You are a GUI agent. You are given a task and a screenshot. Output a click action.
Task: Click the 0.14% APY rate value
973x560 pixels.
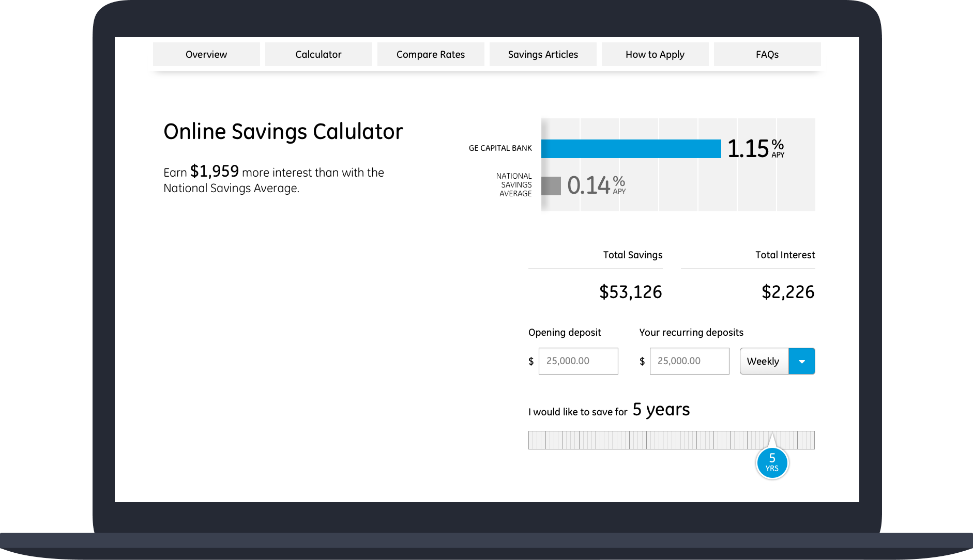coord(596,185)
